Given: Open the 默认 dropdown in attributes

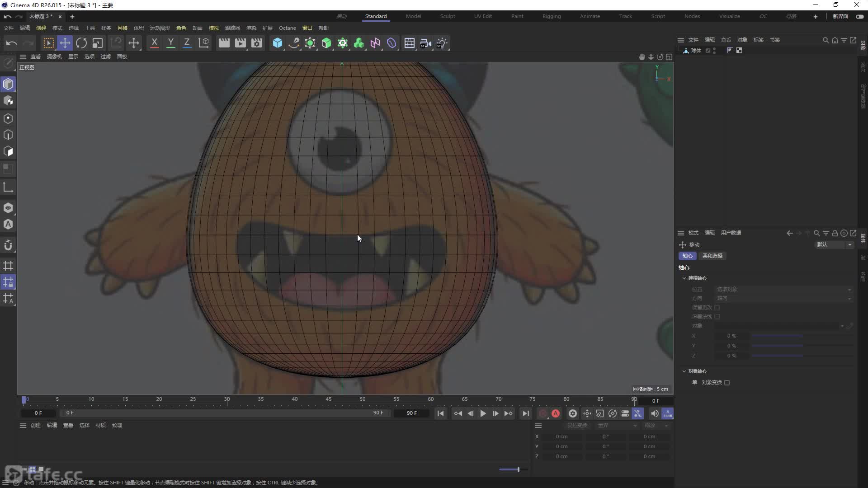Looking at the screenshot, I should [834, 244].
